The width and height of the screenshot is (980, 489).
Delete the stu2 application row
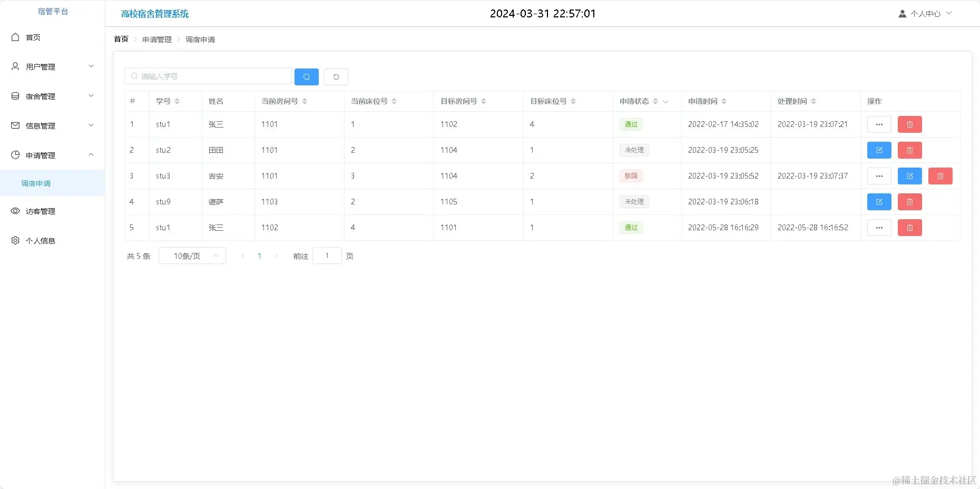[x=909, y=150]
